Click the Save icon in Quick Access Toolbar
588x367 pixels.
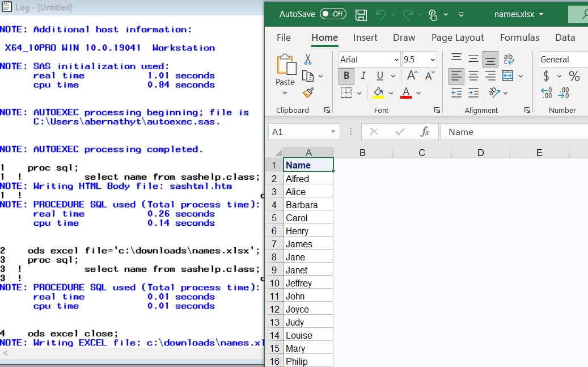pos(361,15)
